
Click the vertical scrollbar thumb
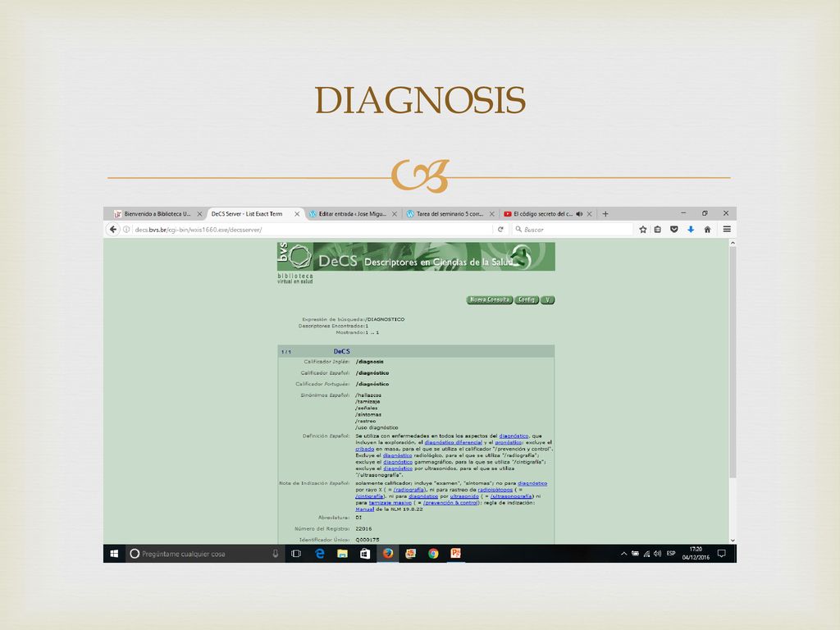pyautogui.click(x=733, y=362)
